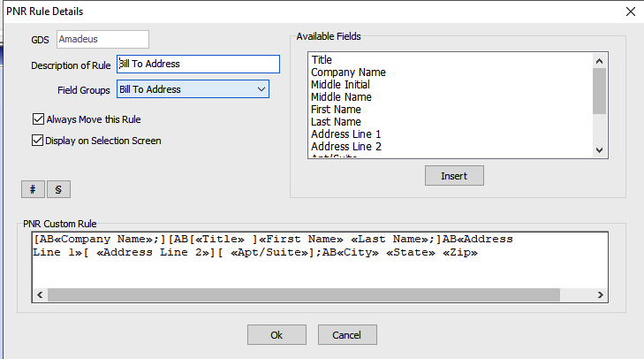The width and height of the screenshot is (644, 359).
Task: Click the Cancel button
Action: tap(347, 335)
